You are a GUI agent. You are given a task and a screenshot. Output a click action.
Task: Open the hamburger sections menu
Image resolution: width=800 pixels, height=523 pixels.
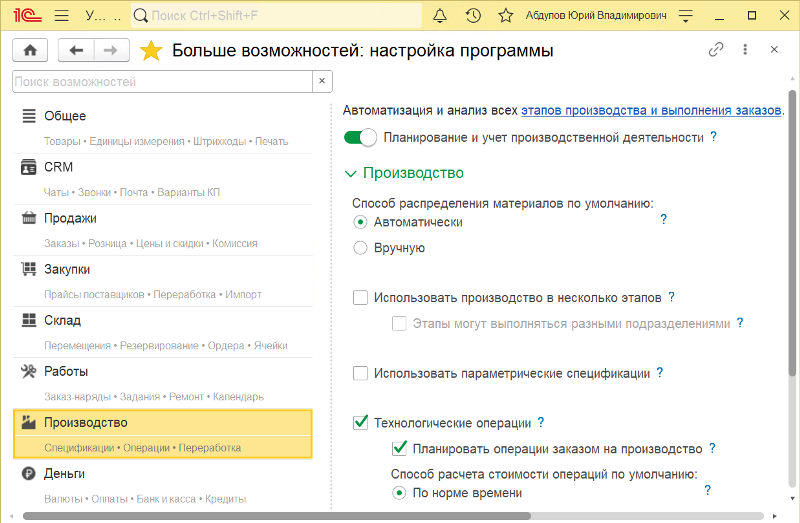[62, 15]
